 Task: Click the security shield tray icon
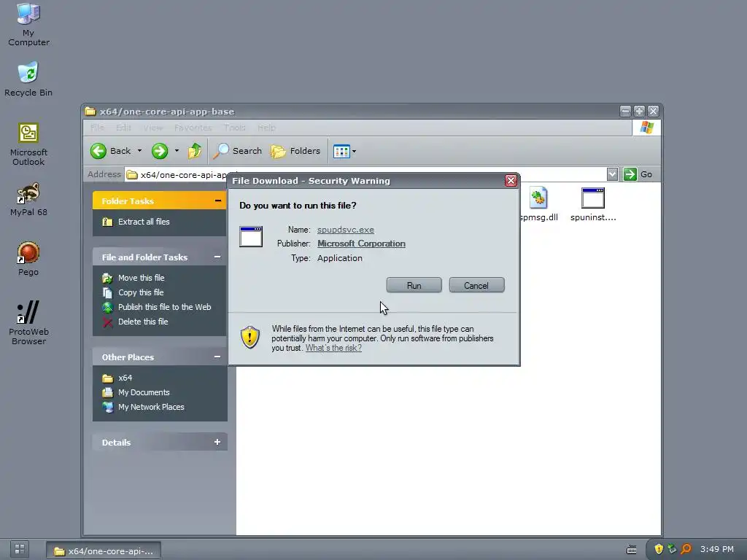pos(659,549)
